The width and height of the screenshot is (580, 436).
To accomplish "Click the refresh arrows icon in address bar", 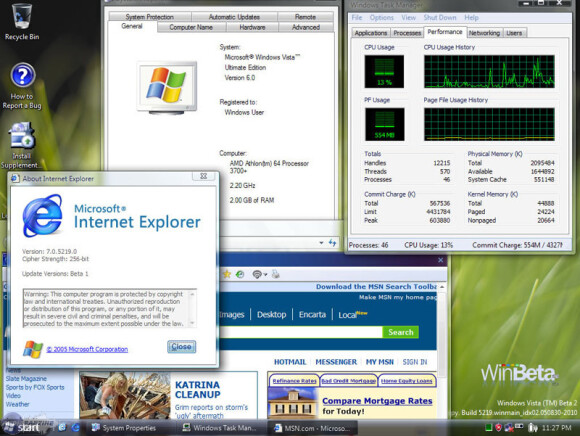I will coord(332,243).
